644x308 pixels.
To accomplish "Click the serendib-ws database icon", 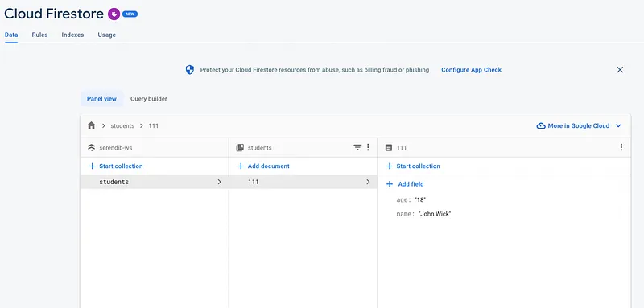I will (x=92, y=148).
